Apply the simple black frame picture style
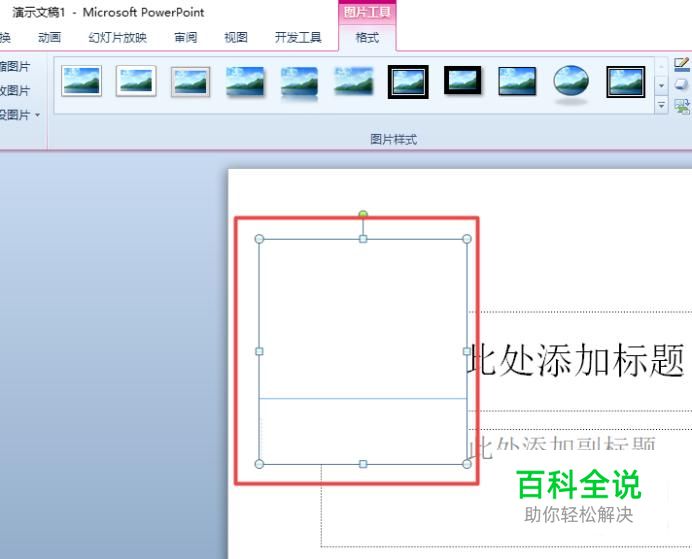The height and width of the screenshot is (559, 692). tap(517, 81)
